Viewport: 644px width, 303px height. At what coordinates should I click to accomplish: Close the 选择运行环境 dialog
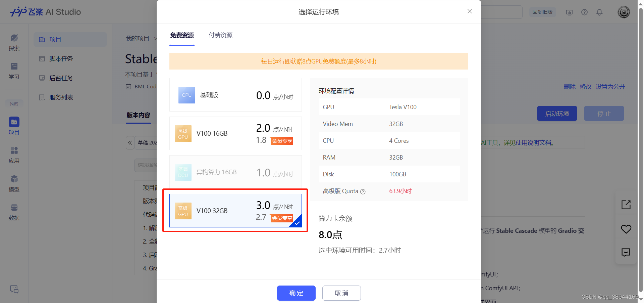pos(470,11)
